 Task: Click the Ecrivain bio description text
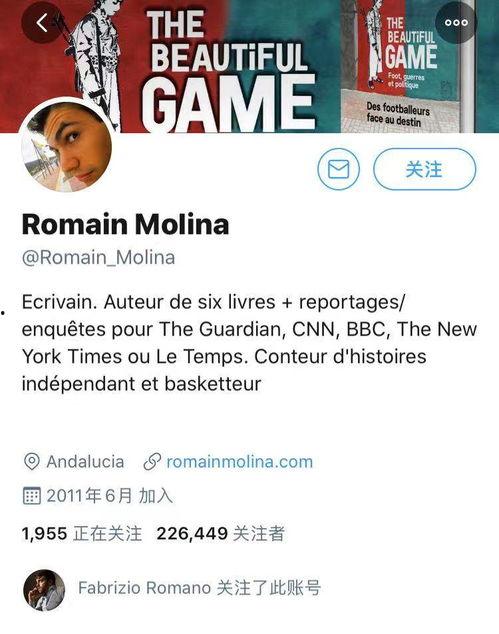click(x=249, y=342)
